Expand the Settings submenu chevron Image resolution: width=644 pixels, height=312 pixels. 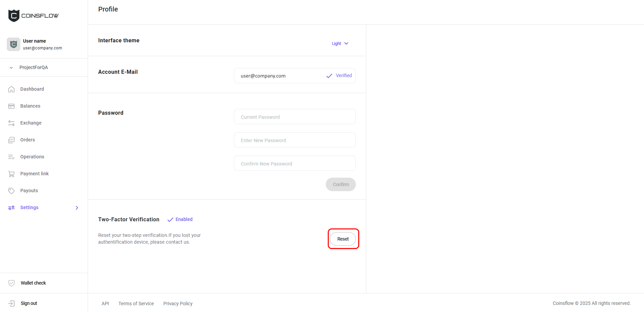(77, 207)
